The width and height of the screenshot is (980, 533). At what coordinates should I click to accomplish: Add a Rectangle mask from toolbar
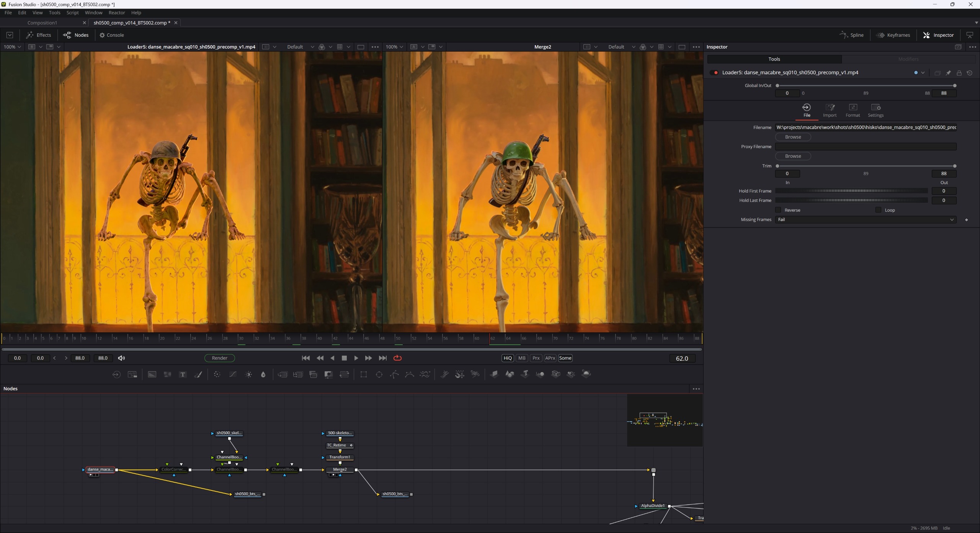(364, 374)
